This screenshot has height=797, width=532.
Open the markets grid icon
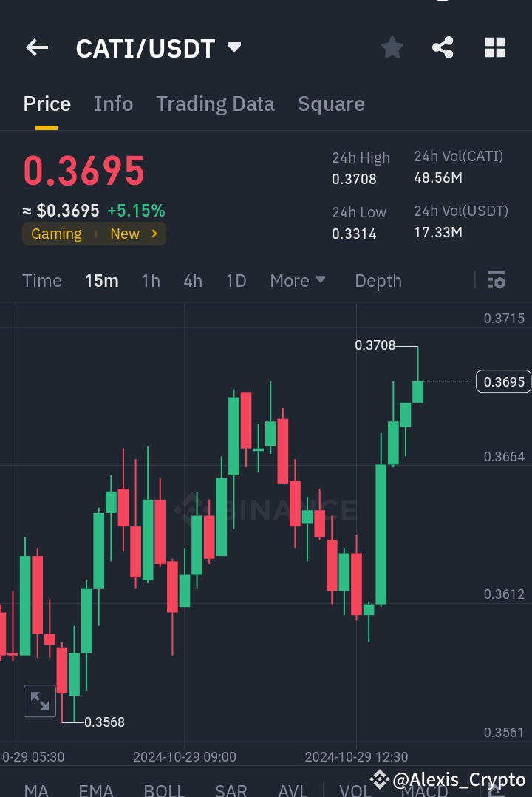click(x=494, y=47)
